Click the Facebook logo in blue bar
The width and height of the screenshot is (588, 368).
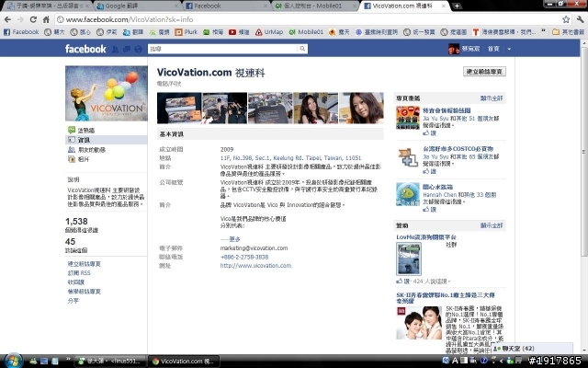click(x=85, y=49)
